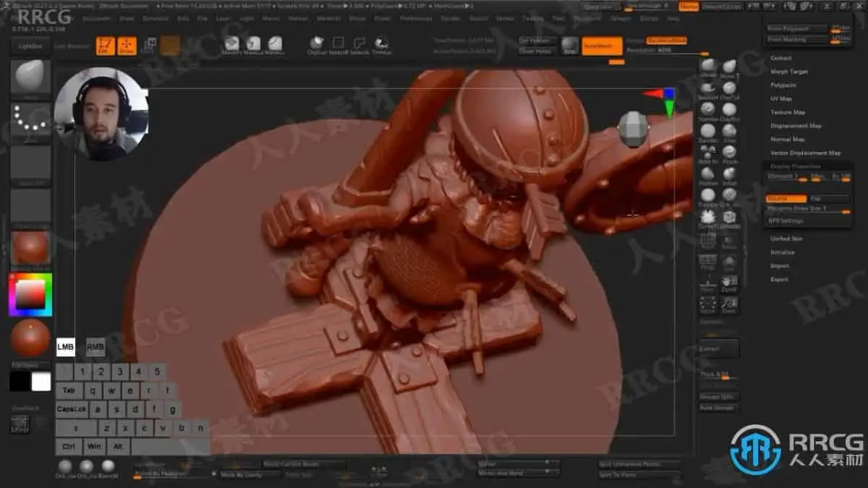The width and height of the screenshot is (868, 488).
Task: Click the camera view head gizmo
Action: [633, 129]
